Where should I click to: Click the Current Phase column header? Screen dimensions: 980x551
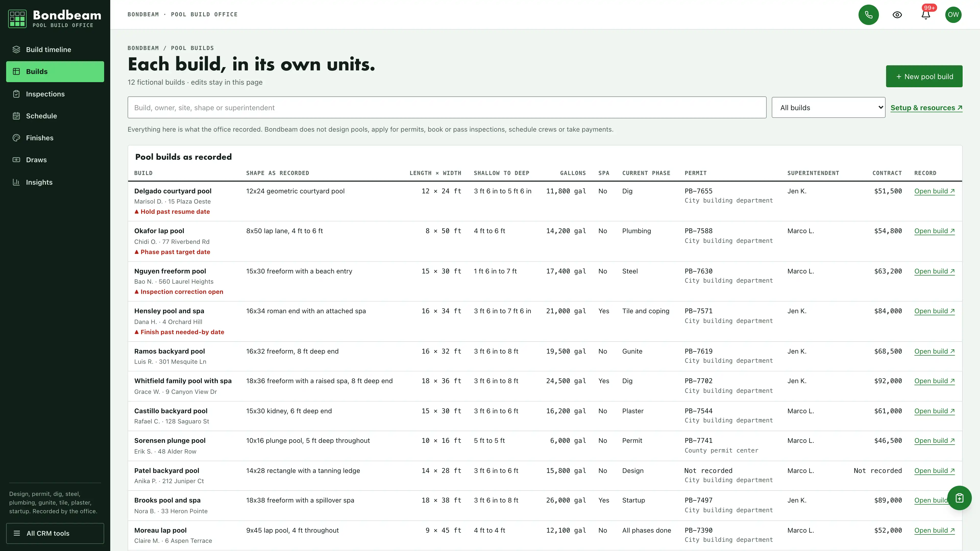click(646, 173)
